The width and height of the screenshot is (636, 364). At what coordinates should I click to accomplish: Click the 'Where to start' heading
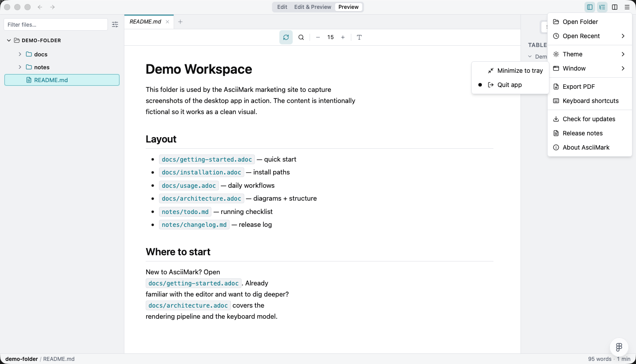[178, 252]
